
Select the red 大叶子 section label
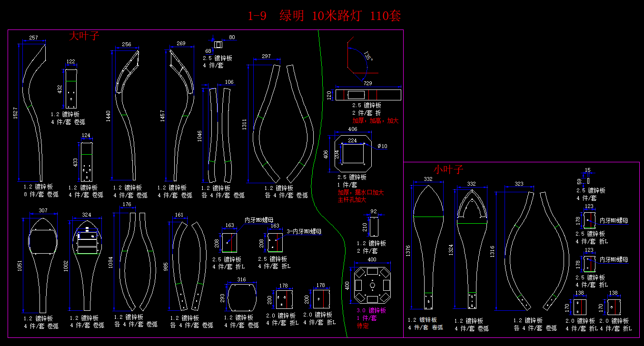[84, 36]
